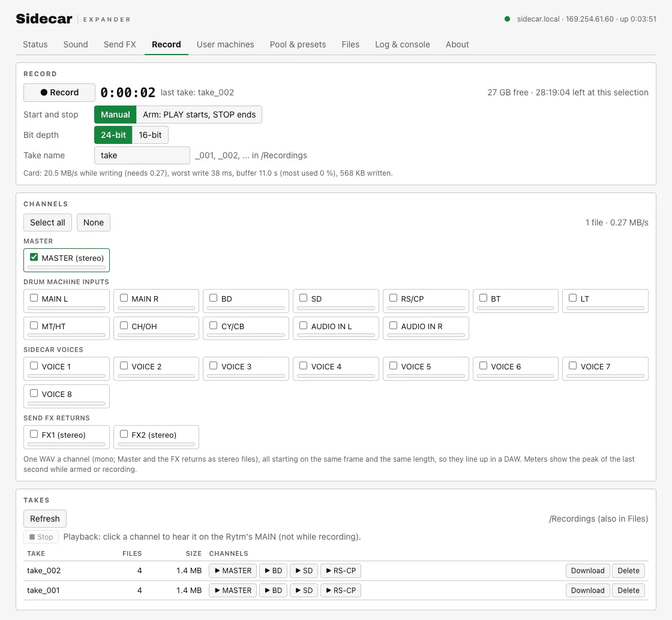Enable the MT/HT channel
The width and height of the screenshot is (672, 620).
pos(34,326)
